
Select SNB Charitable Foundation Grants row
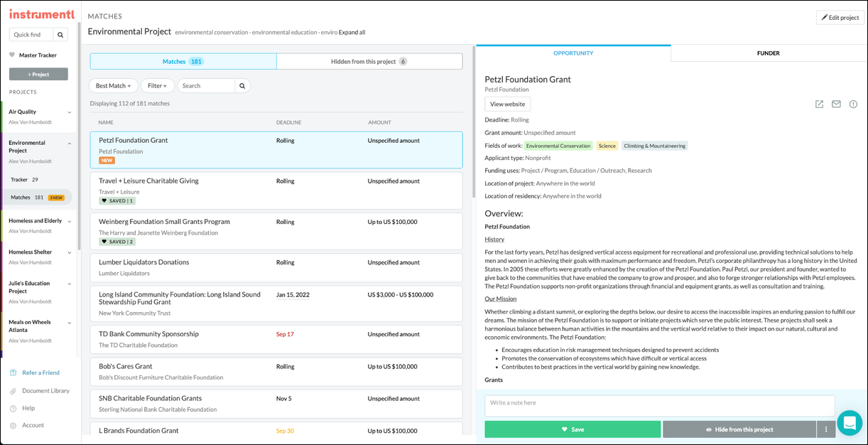tap(276, 404)
